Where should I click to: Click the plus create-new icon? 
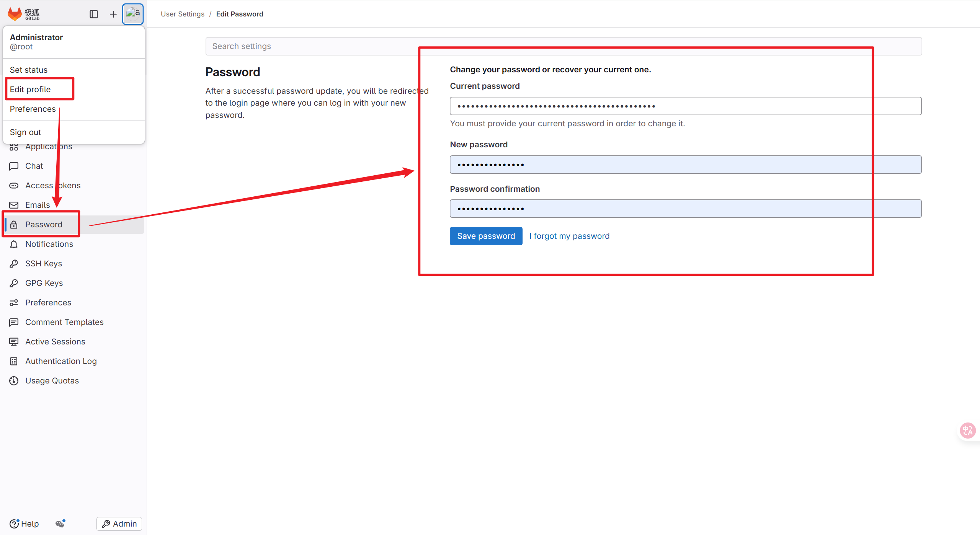[113, 14]
